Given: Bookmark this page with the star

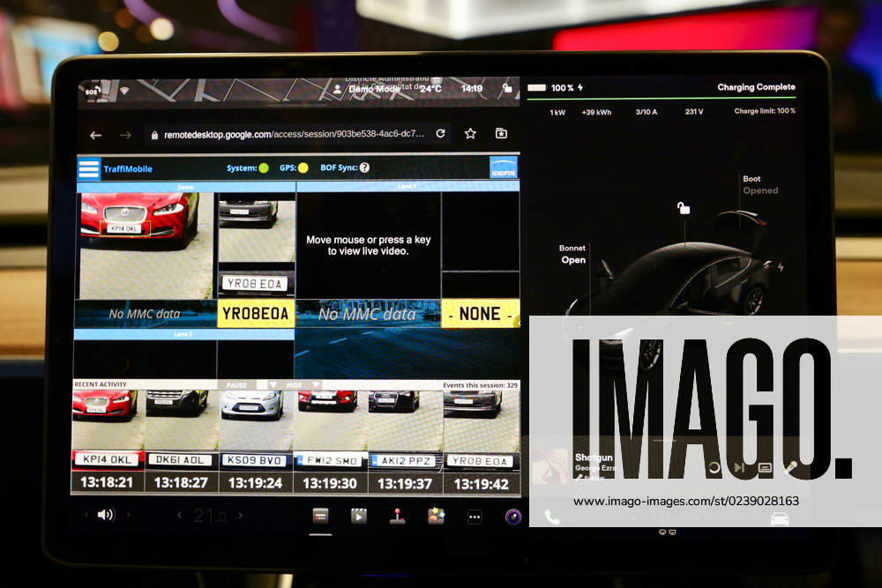Looking at the screenshot, I should click(x=470, y=133).
